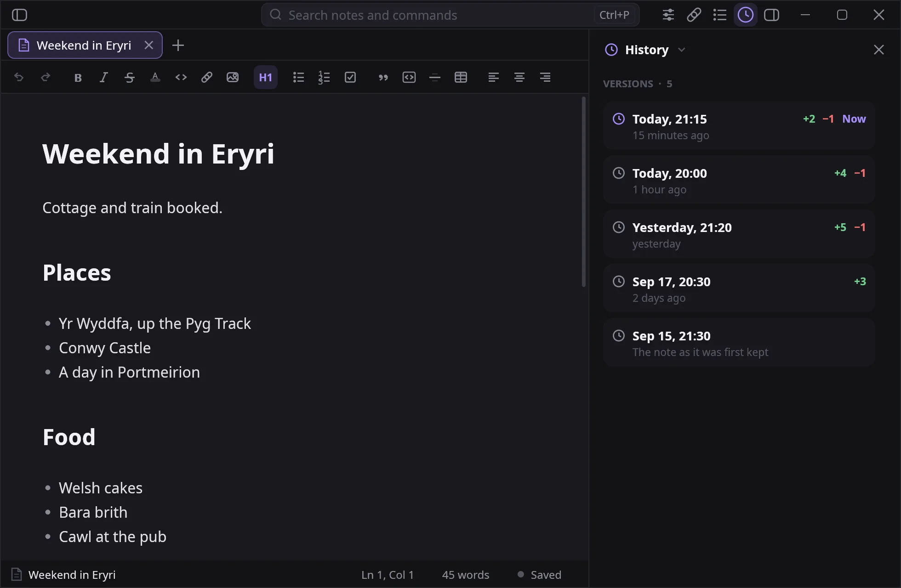Click the Cottage and train booked paragraph

(x=132, y=208)
